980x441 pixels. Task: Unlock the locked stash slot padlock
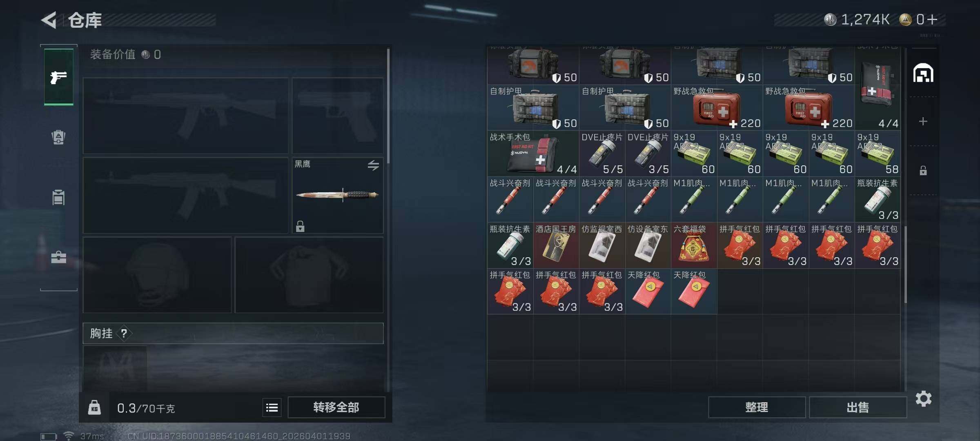(923, 170)
